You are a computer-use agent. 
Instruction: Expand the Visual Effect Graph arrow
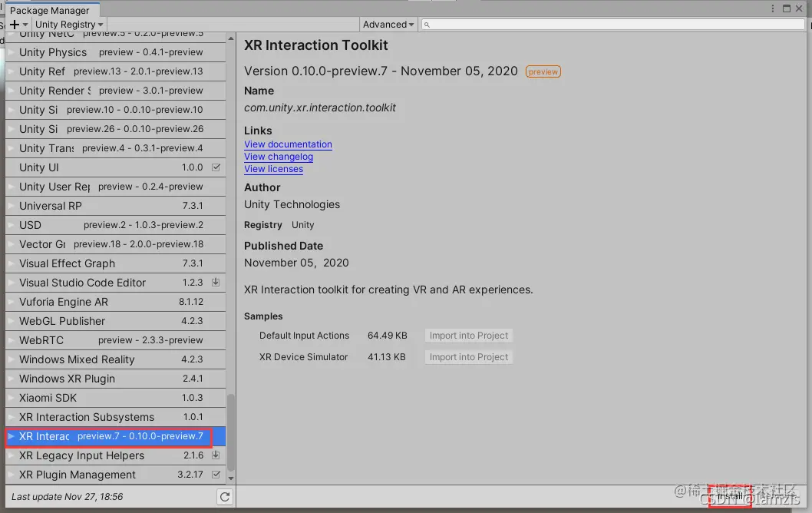[11, 263]
